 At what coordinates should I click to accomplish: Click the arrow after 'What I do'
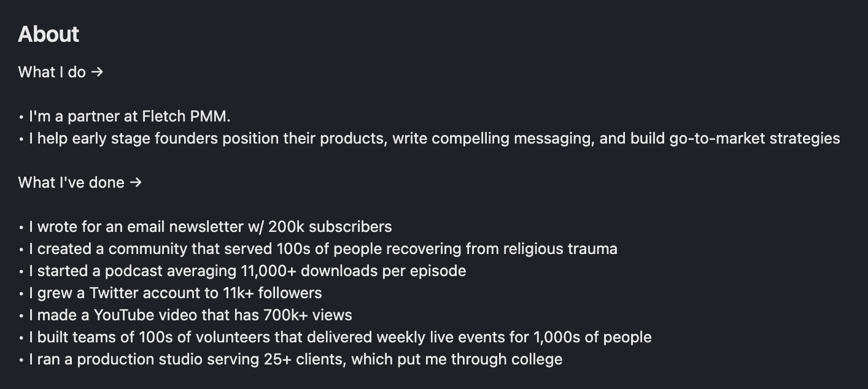(x=97, y=72)
